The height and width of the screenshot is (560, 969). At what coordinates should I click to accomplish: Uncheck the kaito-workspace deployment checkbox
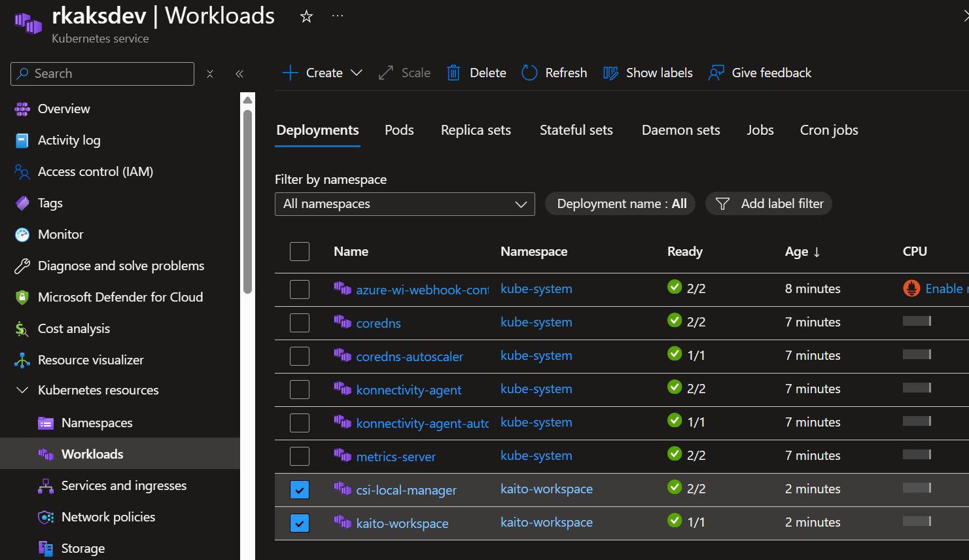coord(300,523)
